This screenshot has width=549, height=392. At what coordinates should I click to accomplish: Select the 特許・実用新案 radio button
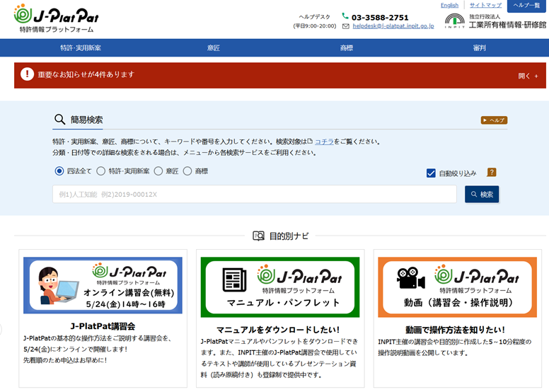click(101, 171)
